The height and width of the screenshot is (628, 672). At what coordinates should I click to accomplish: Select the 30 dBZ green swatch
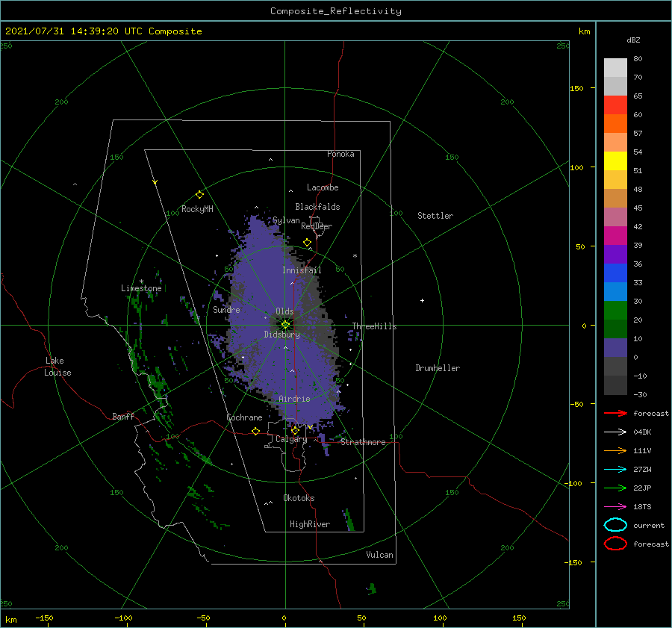click(x=615, y=310)
